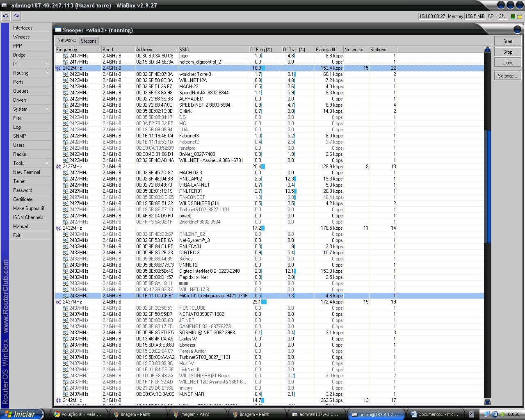Click the network icon in the Onlink row
The width and height of the screenshot is (525, 420).
pyautogui.click(x=65, y=111)
